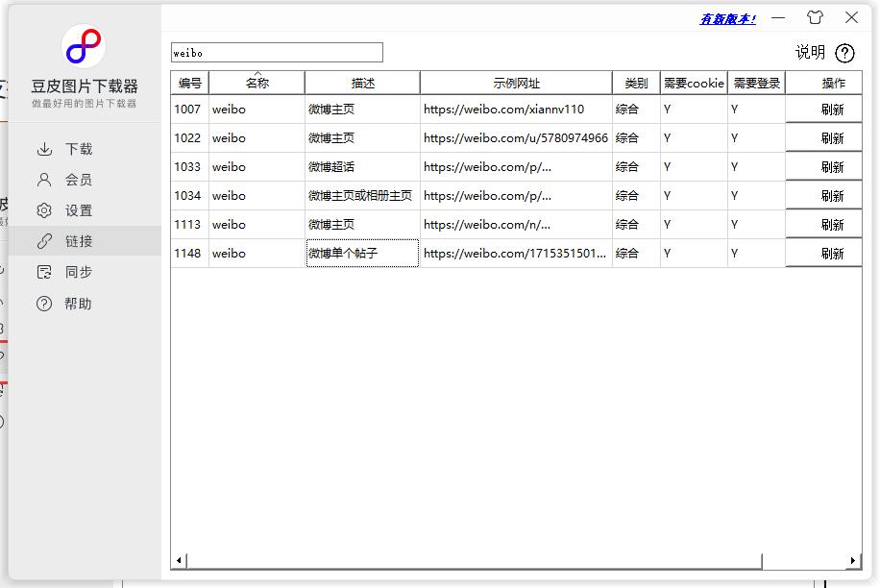Screen dimensions: 880x588
Task: Click the download arrow icon beside 下载
Action: pos(44,149)
